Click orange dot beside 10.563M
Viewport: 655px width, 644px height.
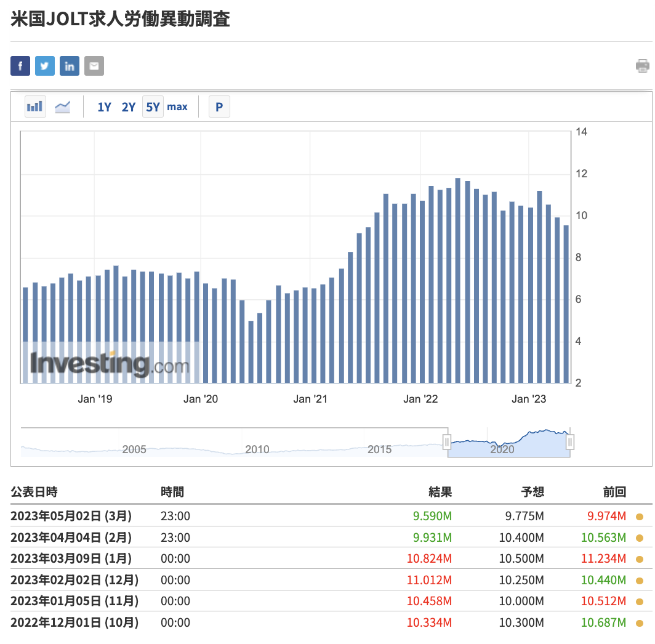[x=639, y=538]
